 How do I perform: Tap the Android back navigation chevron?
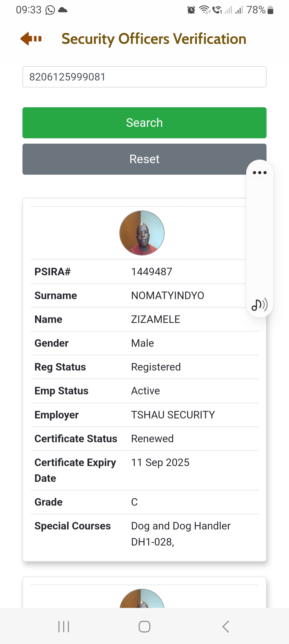coord(226,627)
